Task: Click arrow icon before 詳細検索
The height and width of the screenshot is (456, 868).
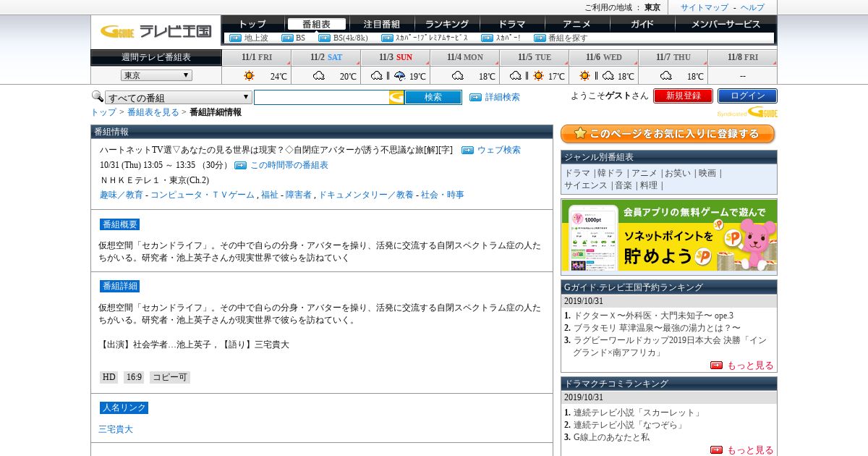Action: [475, 97]
